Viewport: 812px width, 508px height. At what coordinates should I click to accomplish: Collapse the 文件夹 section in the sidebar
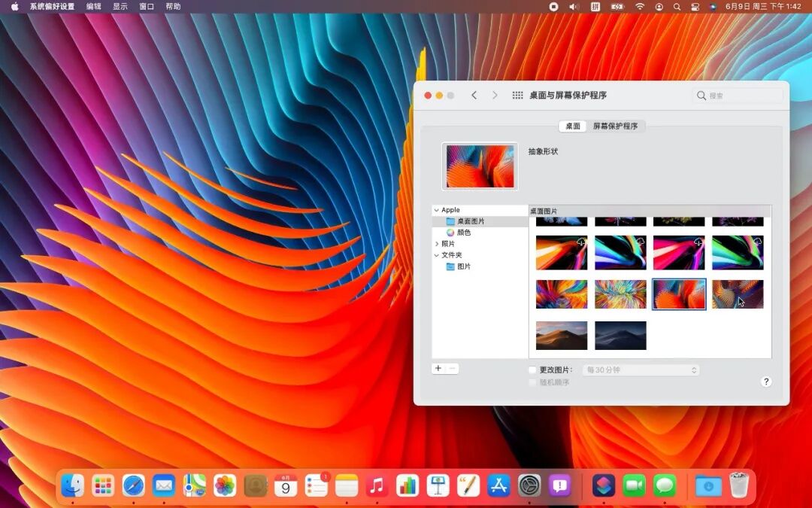pos(436,254)
